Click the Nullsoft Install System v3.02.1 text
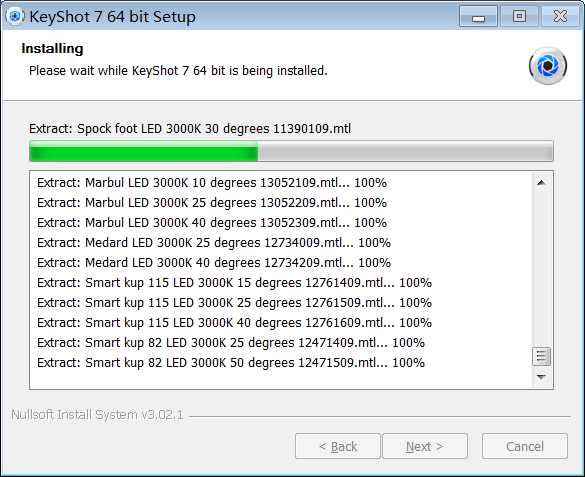This screenshot has height=477, width=585. (x=97, y=415)
